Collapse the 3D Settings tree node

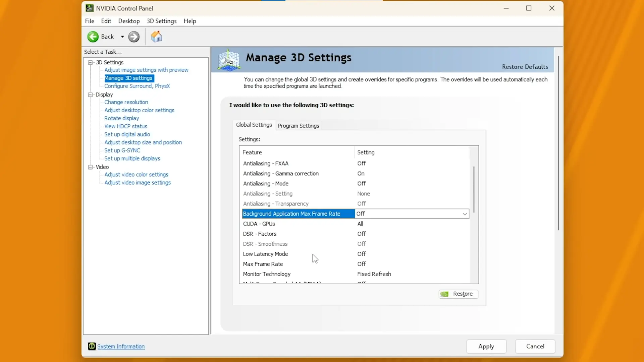(x=90, y=62)
